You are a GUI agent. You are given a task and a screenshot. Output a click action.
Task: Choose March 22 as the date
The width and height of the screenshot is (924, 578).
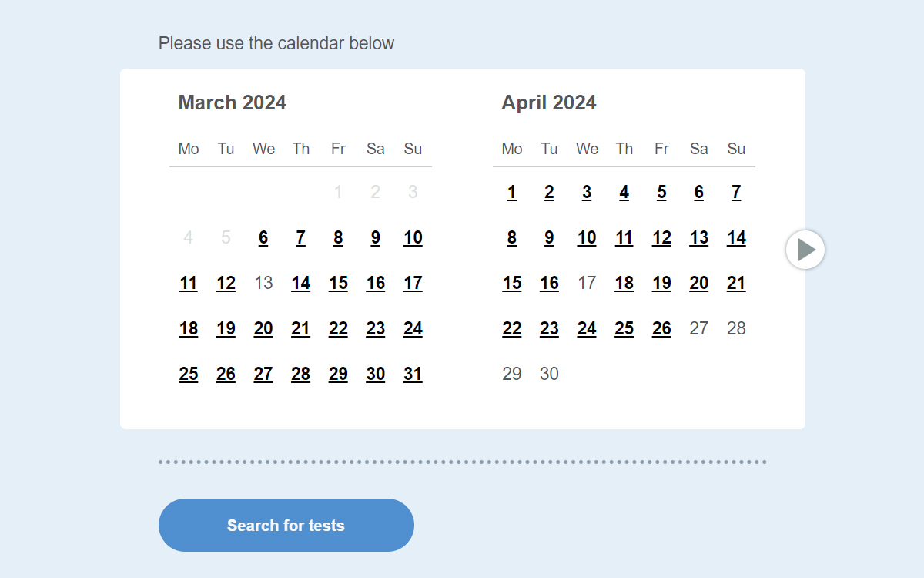click(338, 328)
